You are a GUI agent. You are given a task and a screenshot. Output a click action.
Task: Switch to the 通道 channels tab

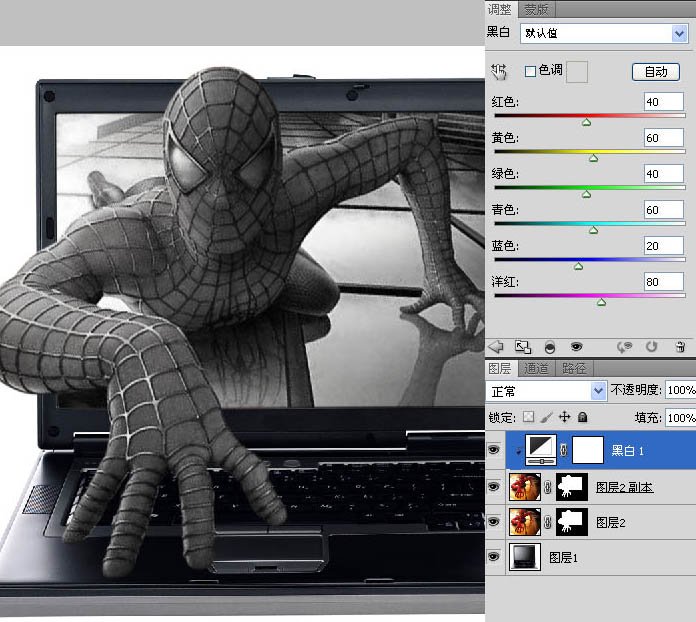pos(537,369)
